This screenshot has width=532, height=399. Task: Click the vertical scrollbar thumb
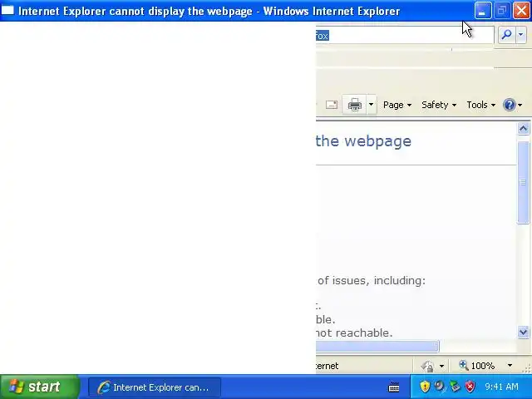click(x=523, y=183)
